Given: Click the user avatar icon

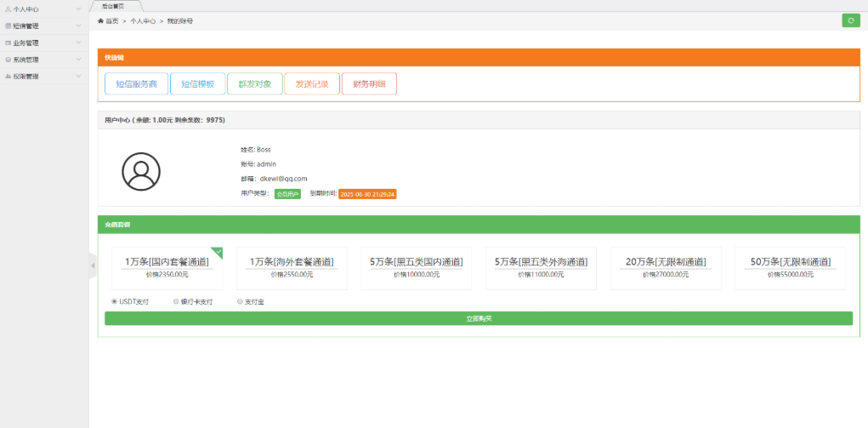Looking at the screenshot, I should click(141, 171).
